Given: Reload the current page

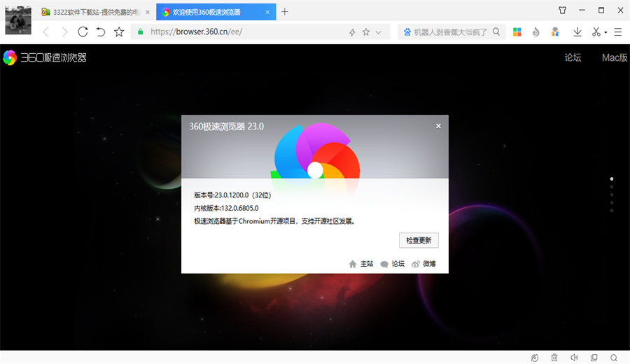Looking at the screenshot, I should [x=83, y=31].
